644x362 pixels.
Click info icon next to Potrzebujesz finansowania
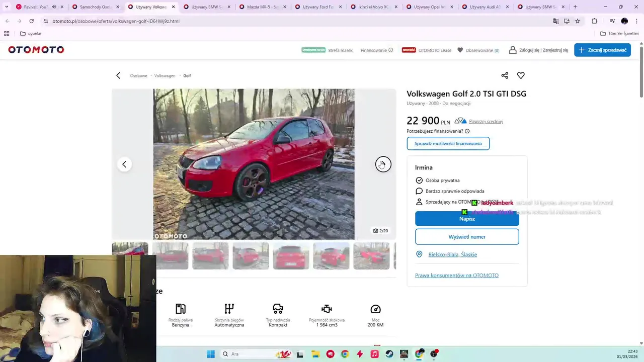(x=467, y=131)
